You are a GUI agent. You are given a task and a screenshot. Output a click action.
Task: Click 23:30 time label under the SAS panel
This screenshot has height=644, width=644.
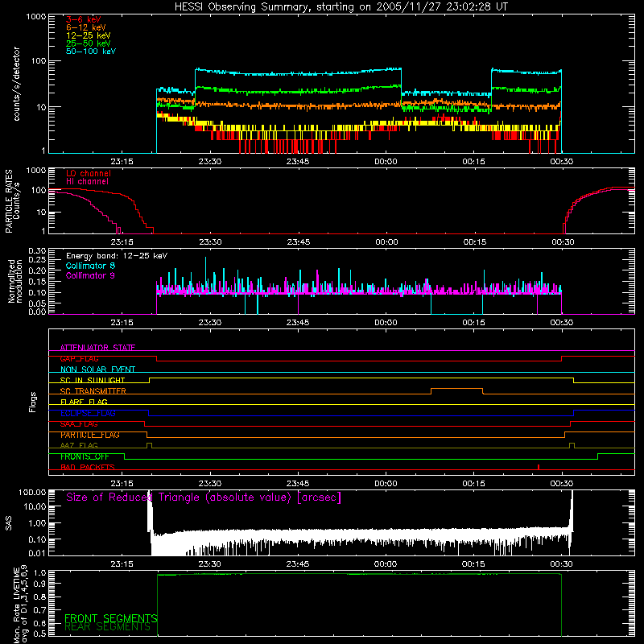[x=209, y=564]
